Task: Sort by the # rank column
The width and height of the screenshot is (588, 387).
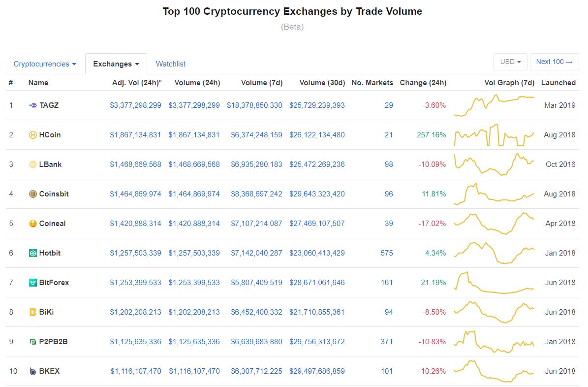Action: (11, 83)
